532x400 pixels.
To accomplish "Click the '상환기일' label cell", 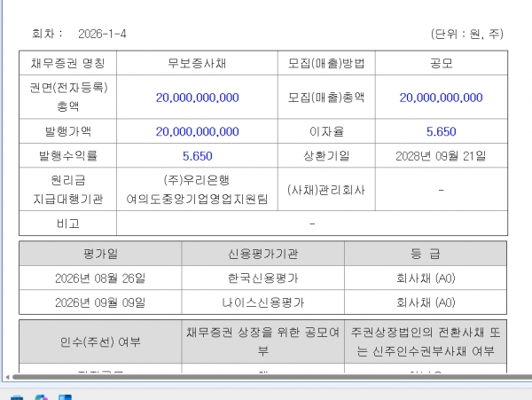I will point(326,155).
